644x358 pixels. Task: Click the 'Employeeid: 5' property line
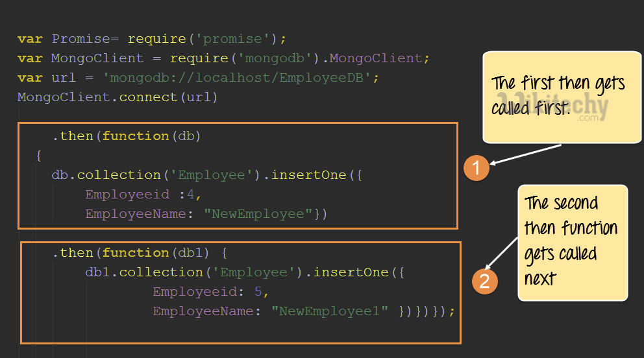[210, 292]
